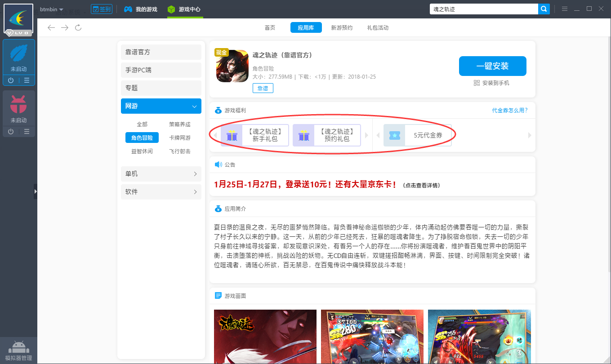This screenshot has height=364, width=611.
Task: Select 专题 category
Action: (161, 88)
